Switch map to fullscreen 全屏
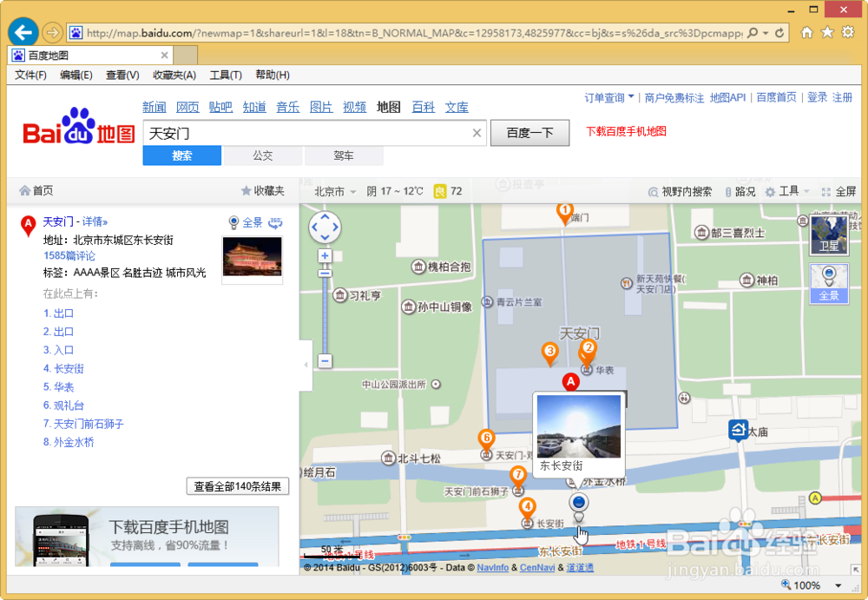Screen dimensions: 868x600 (839, 192)
